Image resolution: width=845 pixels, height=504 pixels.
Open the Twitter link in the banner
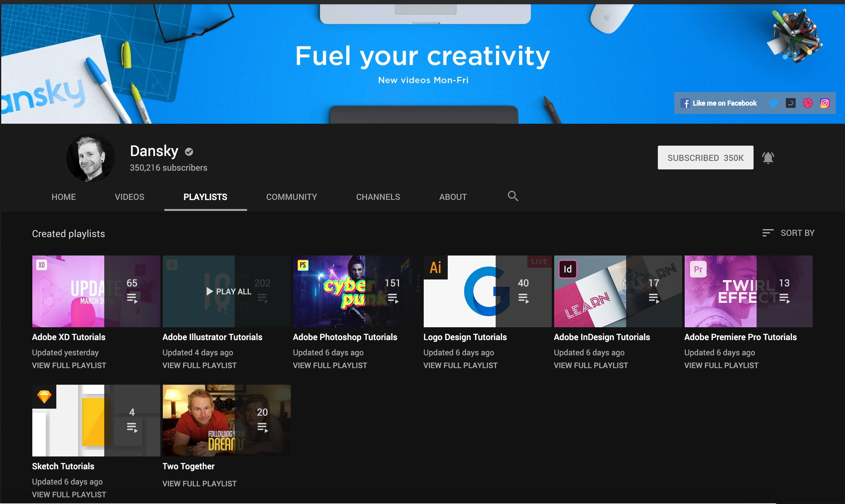click(x=774, y=103)
